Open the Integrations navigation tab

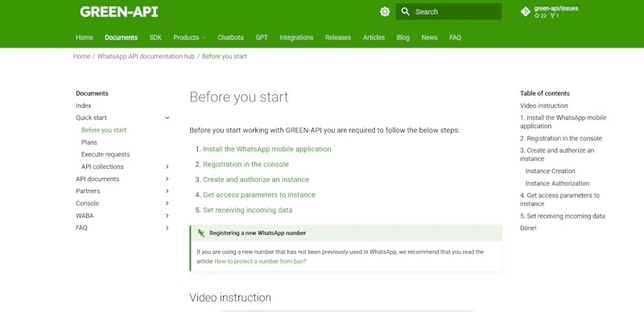pos(296,37)
